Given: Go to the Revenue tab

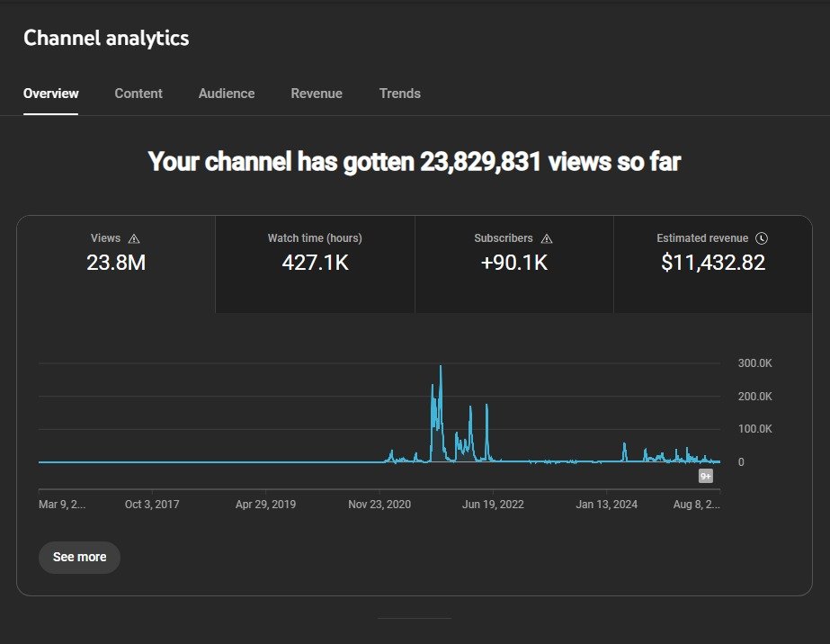Looking at the screenshot, I should click(317, 94).
